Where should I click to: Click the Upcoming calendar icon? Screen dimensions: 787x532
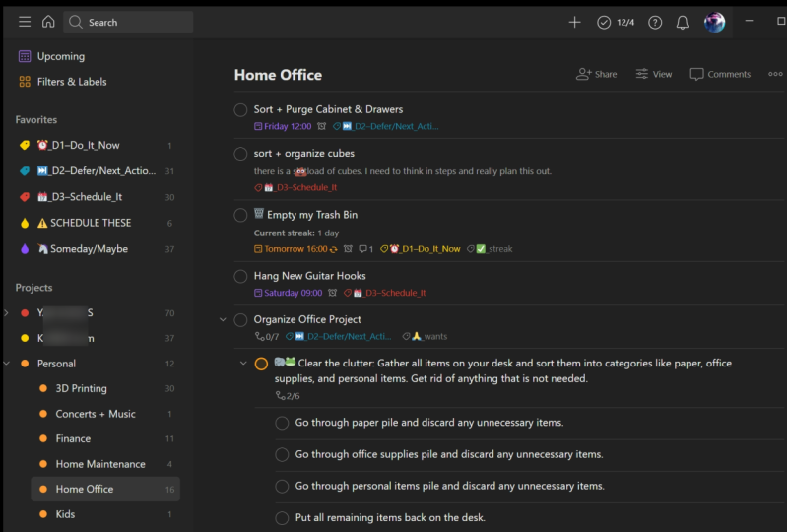point(25,56)
